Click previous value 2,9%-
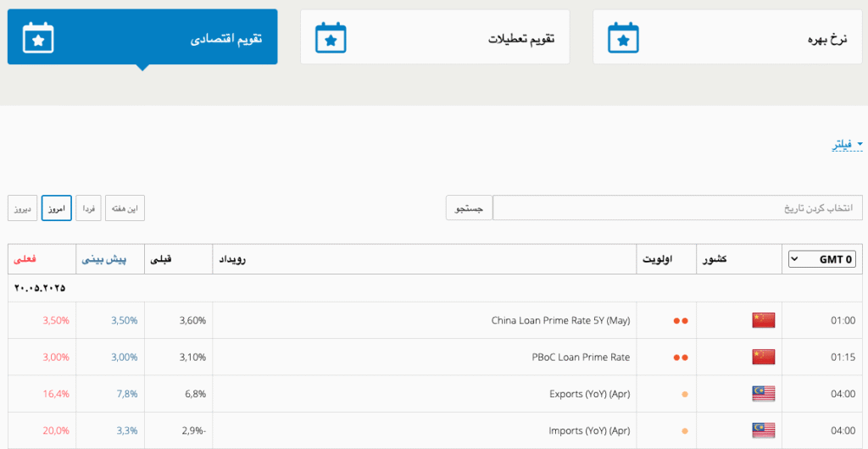868x449 pixels. click(x=194, y=430)
